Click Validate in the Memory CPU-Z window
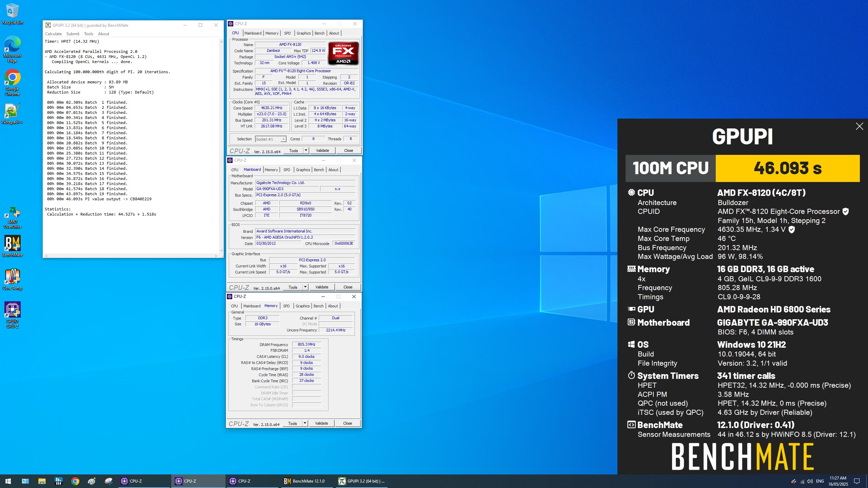 click(x=321, y=423)
